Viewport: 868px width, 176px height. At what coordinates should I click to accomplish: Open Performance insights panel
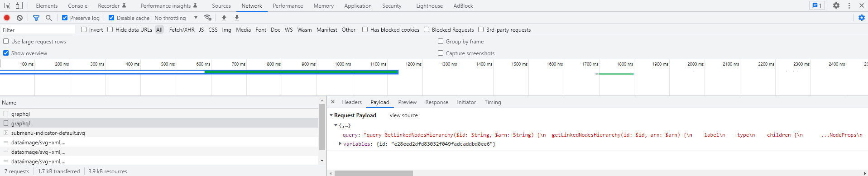169,6
